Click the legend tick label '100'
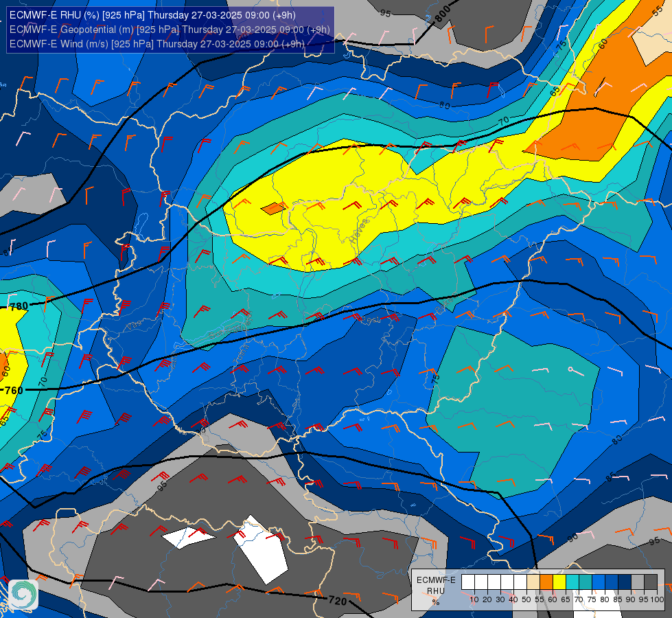Screen dimensions: 672x618 click(x=657, y=599)
